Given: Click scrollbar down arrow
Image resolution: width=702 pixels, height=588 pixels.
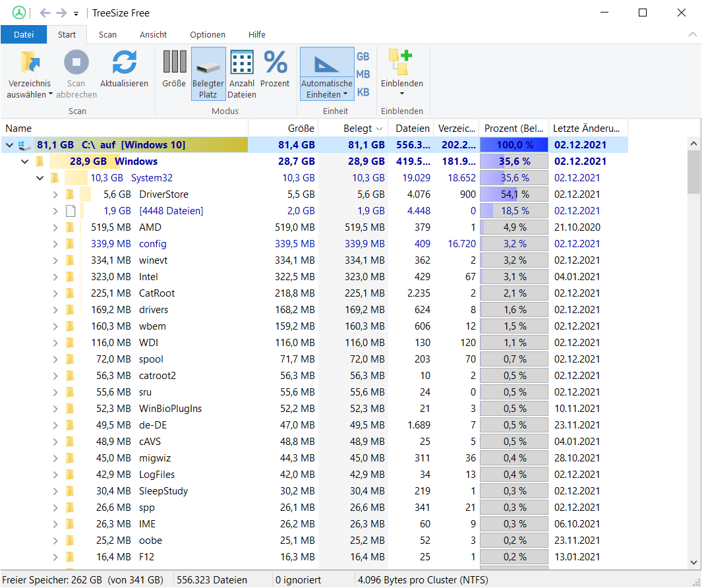Looking at the screenshot, I should pyautogui.click(x=693, y=562).
